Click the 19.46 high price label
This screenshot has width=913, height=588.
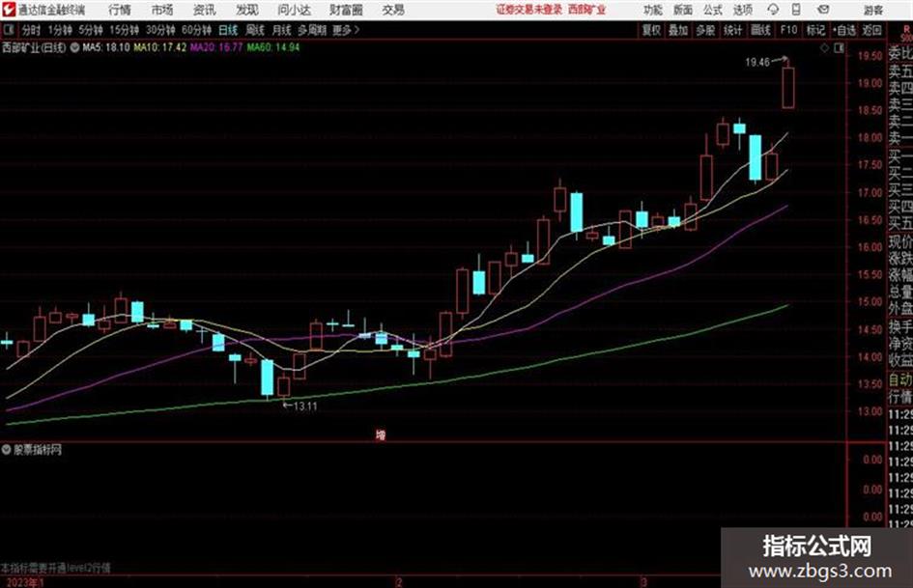[x=757, y=63]
